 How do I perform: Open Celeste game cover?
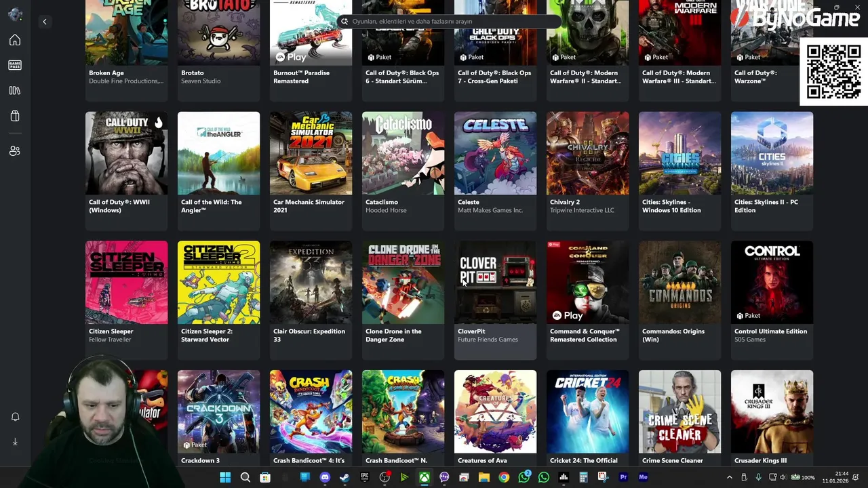(x=495, y=153)
